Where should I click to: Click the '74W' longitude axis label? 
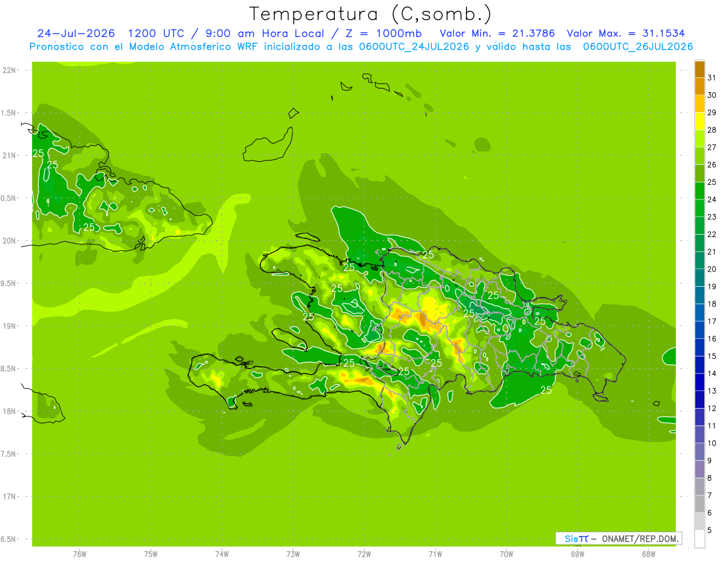221,554
